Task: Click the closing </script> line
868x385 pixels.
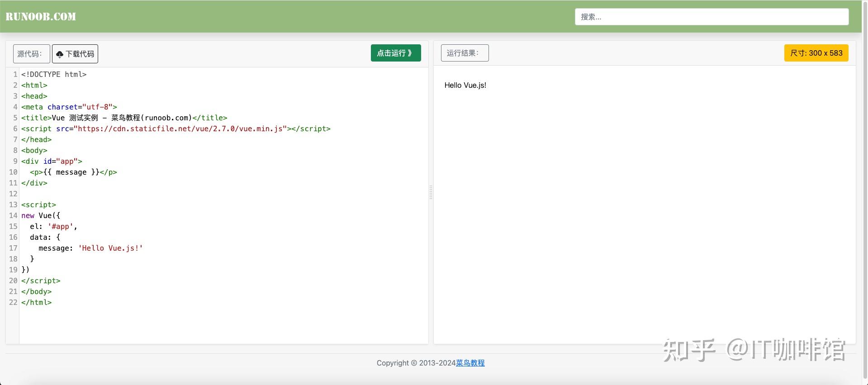Action: 41,280
